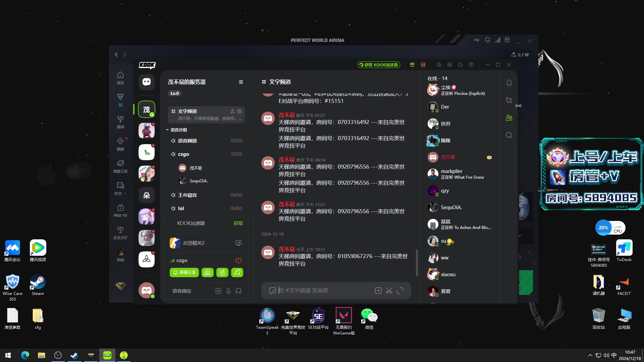Click 获取 KOOK加速器 green banner button
Viewport: 644px width, 362px height.
coord(378,65)
